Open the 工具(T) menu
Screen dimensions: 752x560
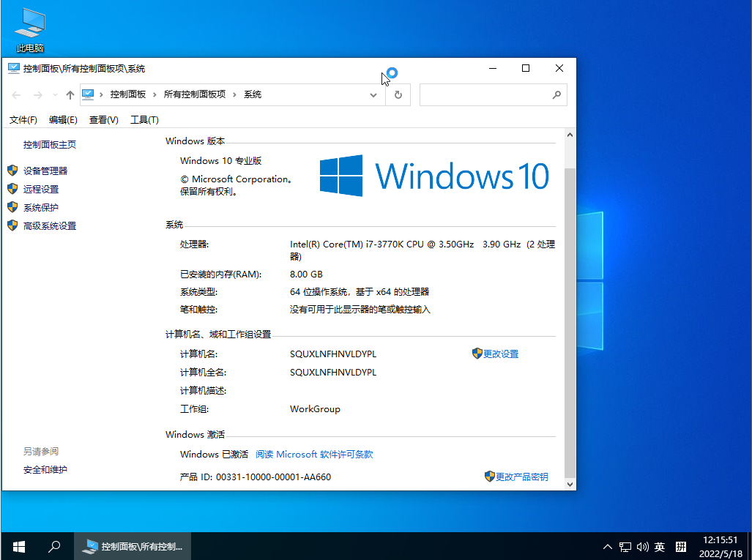click(x=144, y=120)
